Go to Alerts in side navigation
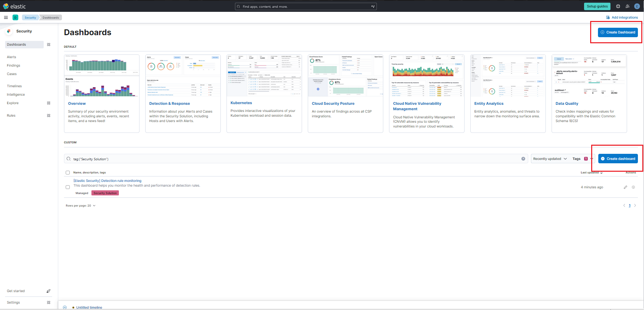This screenshot has height=310, width=644. point(12,57)
